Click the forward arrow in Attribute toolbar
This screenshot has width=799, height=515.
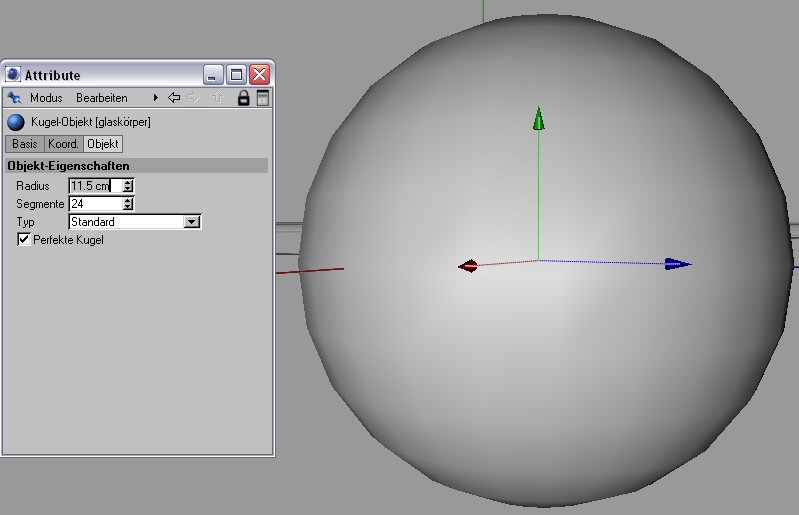192,98
